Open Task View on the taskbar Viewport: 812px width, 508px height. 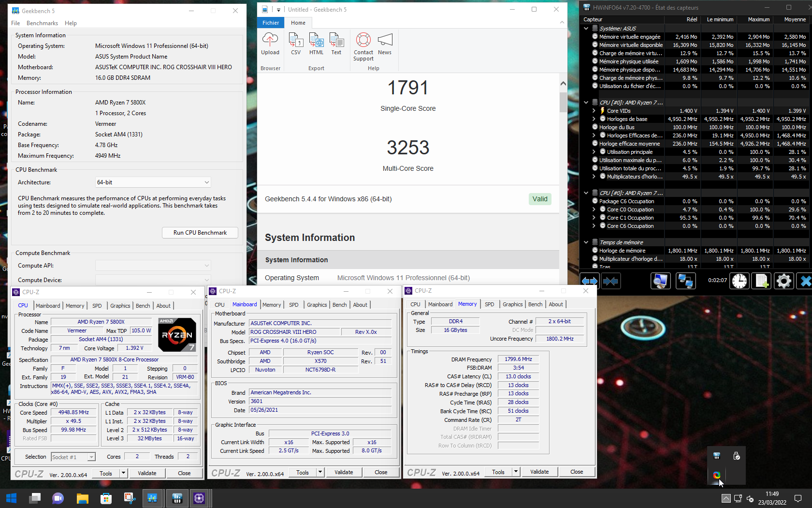(x=35, y=498)
